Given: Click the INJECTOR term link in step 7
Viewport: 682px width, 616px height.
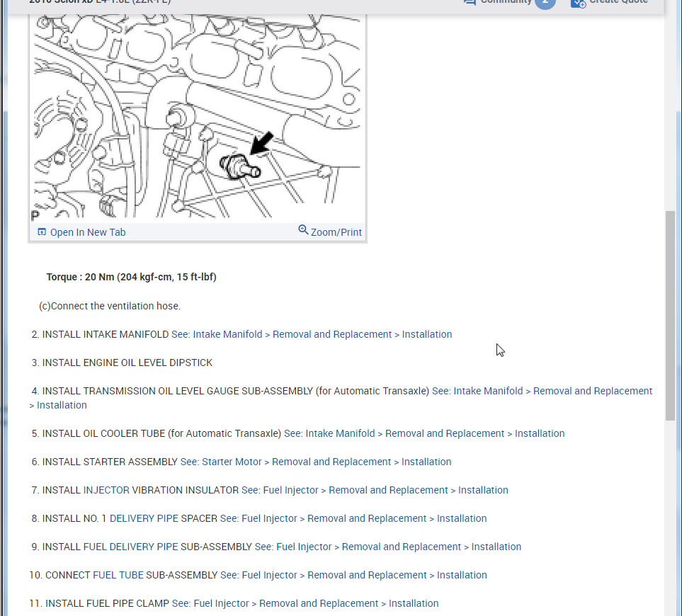Looking at the screenshot, I should point(106,490).
